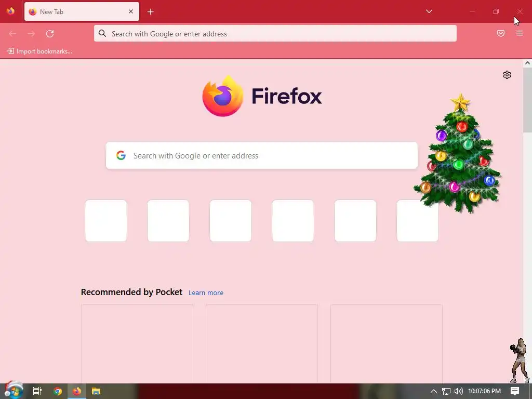Launch Google Chrome from taskbar
This screenshot has height=399, width=532.
[x=58, y=391]
